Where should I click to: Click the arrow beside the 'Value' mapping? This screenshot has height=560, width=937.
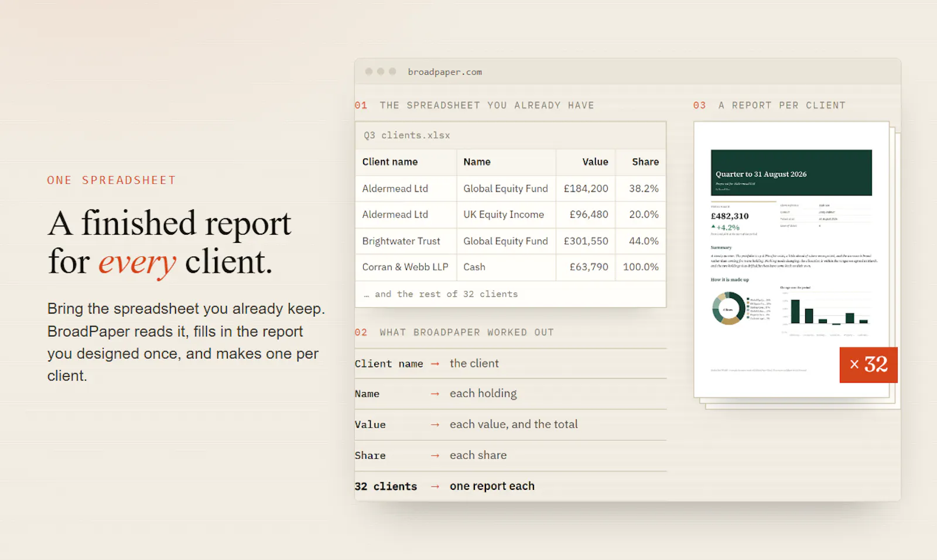click(x=435, y=425)
